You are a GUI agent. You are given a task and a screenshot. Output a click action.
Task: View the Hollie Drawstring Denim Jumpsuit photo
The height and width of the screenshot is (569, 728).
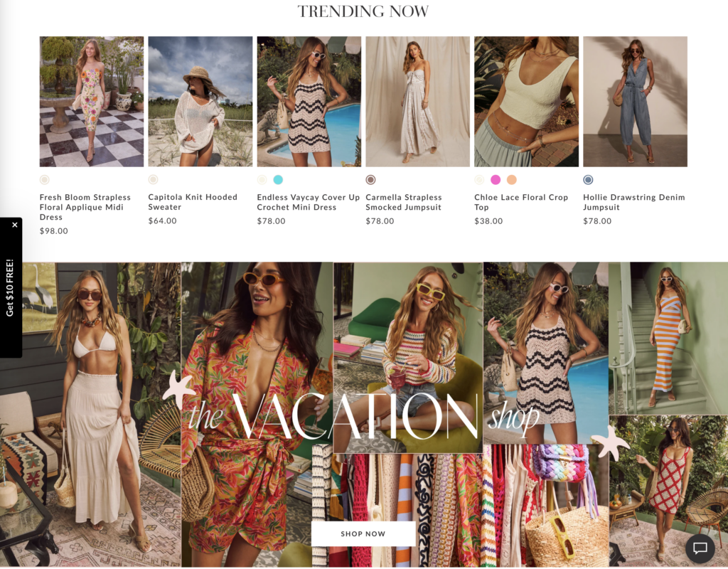pyautogui.click(x=635, y=101)
